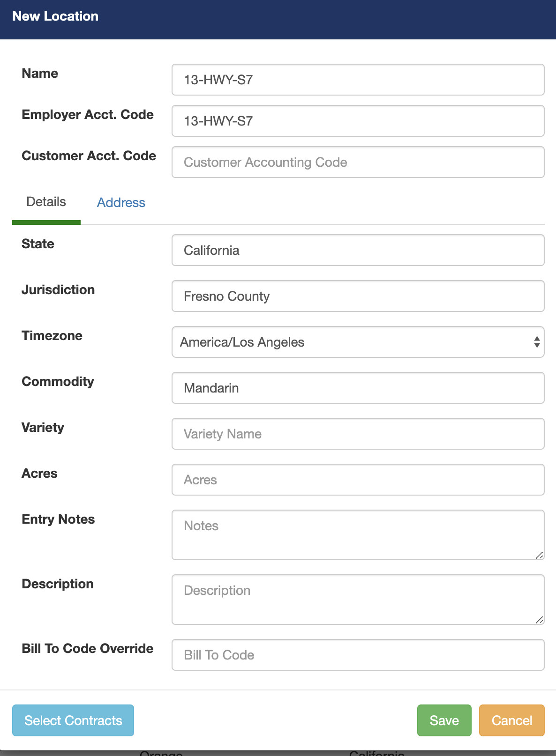This screenshot has height=756, width=556.
Task: Focus the Bill To Code field
Action: coord(358,655)
